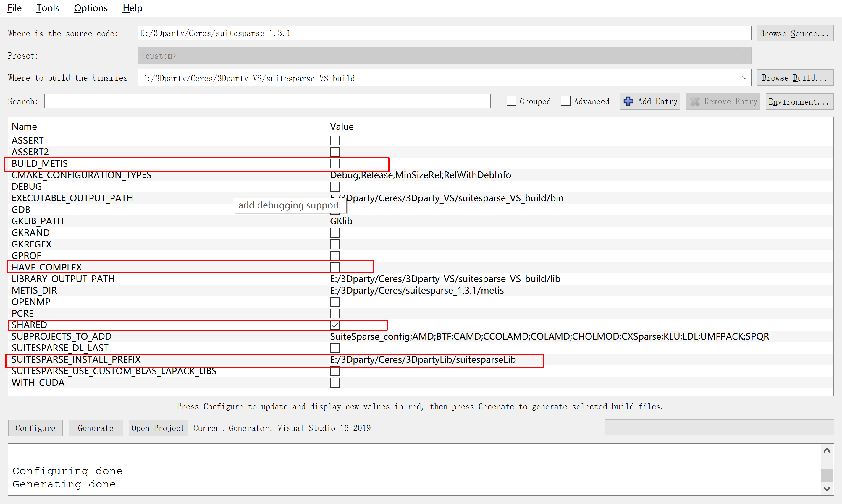
Task: Click the grayed Remove Entry X icon
Action: [695, 101]
